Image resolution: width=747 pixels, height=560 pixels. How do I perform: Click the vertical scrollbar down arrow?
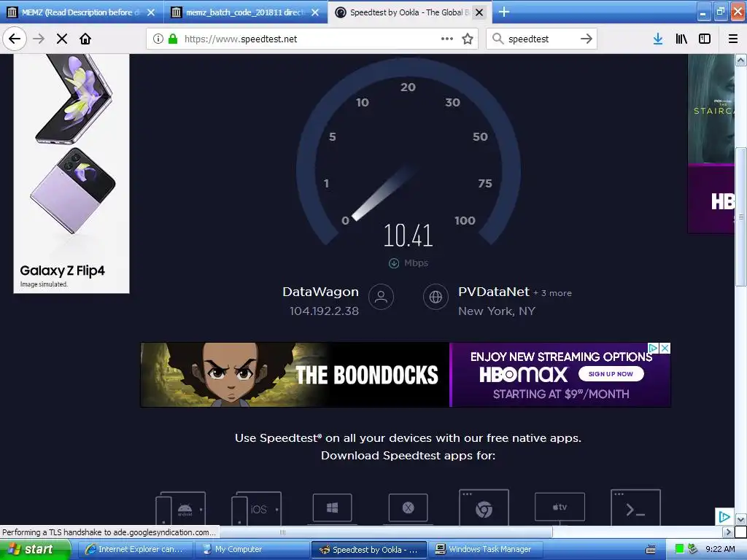coord(741,519)
